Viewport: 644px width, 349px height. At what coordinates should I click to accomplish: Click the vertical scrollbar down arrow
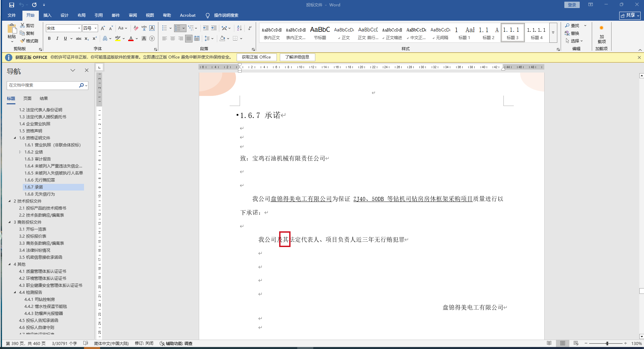(641, 337)
